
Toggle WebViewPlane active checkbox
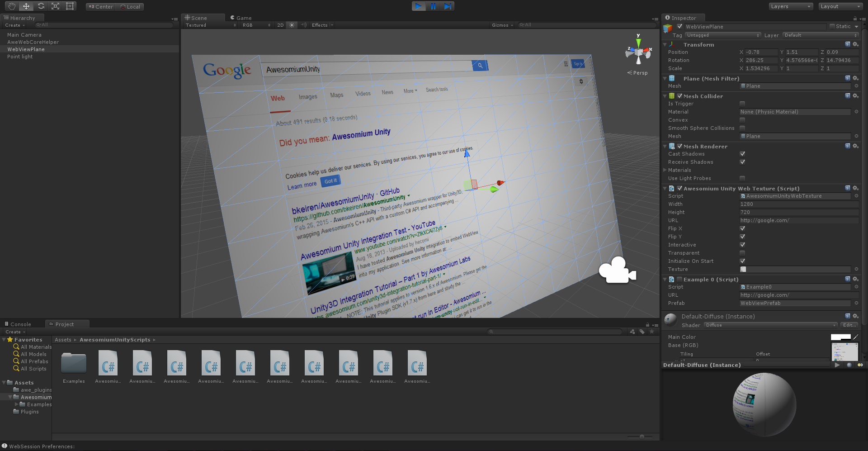click(x=679, y=26)
